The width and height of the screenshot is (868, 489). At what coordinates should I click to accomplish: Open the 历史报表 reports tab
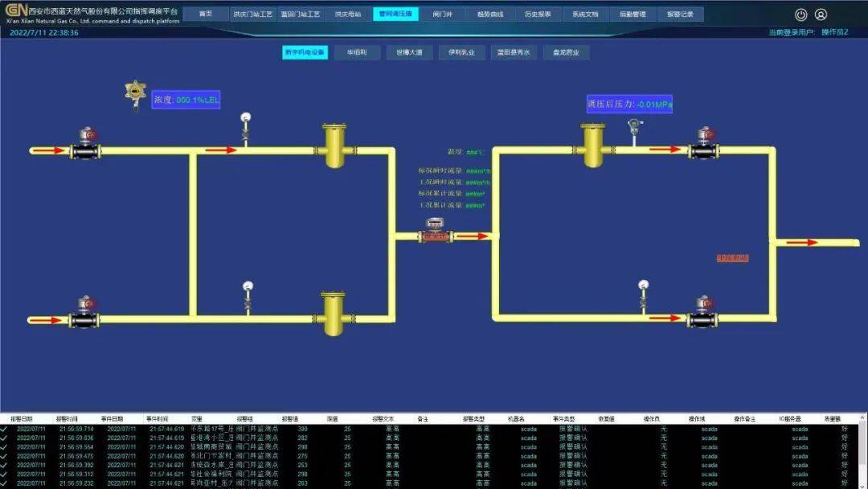tap(538, 14)
